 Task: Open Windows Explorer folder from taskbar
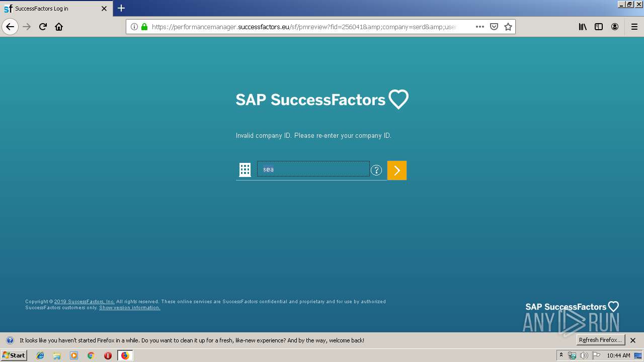click(57, 355)
